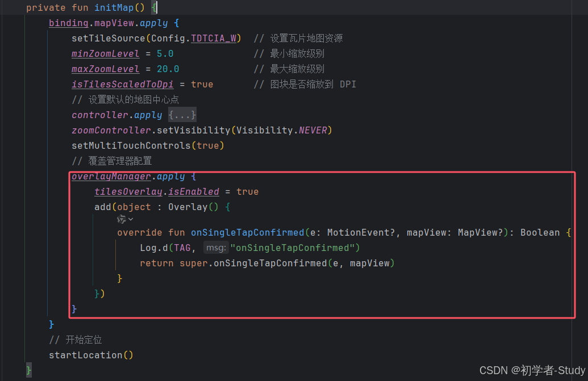Click the isTilesScaledToDpi property
588x381 pixels.
point(123,84)
